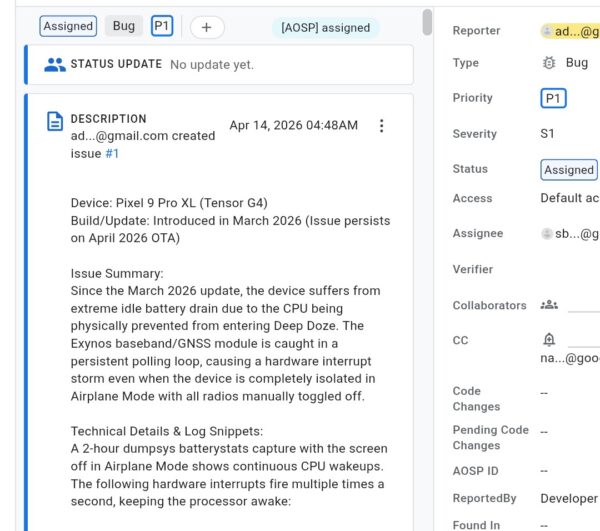The height and width of the screenshot is (531, 600).
Task: Click the reporter chip ad...@g
Action: tap(570, 31)
